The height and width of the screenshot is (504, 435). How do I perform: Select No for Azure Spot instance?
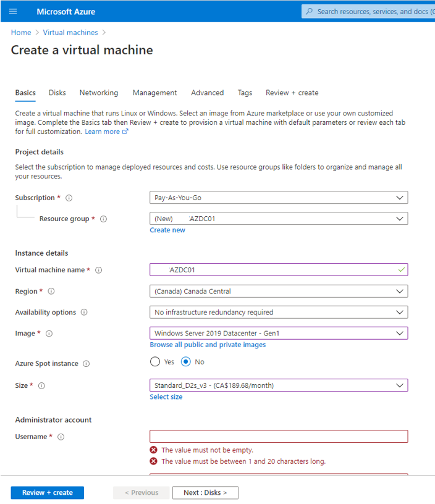coord(185,361)
